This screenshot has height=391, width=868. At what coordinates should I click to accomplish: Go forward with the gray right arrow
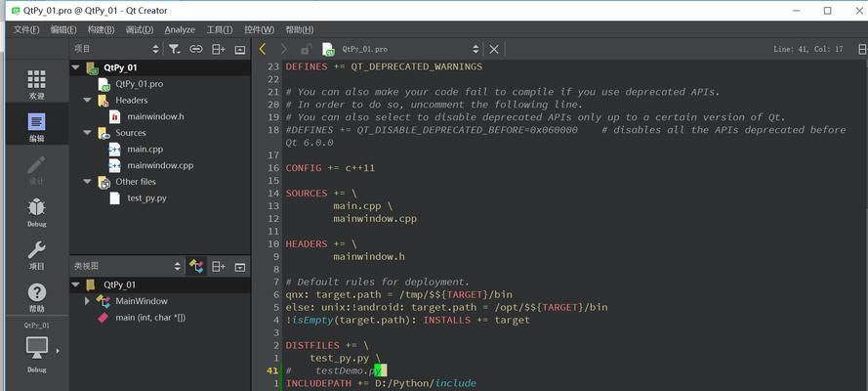[x=283, y=49]
